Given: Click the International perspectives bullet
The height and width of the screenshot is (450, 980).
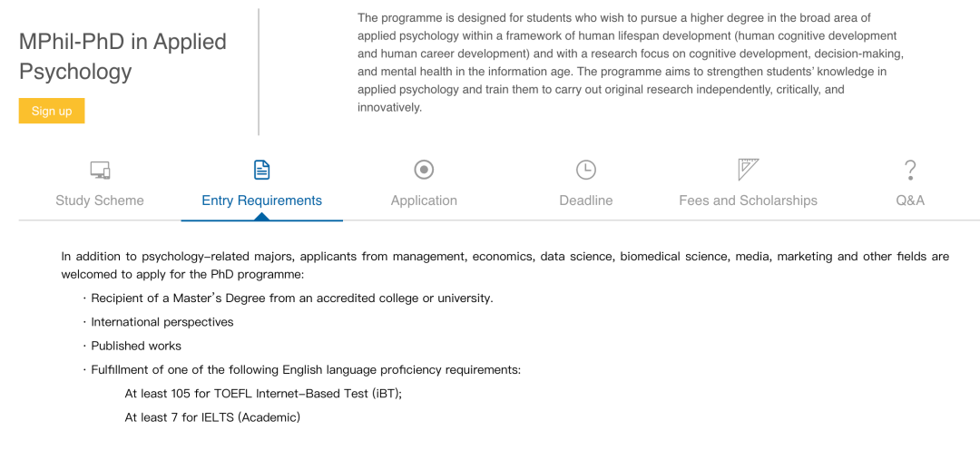Looking at the screenshot, I should [x=158, y=322].
